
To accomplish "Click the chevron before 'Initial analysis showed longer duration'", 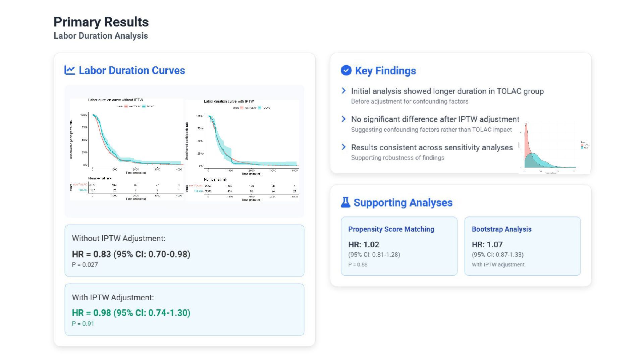I will (x=343, y=90).
